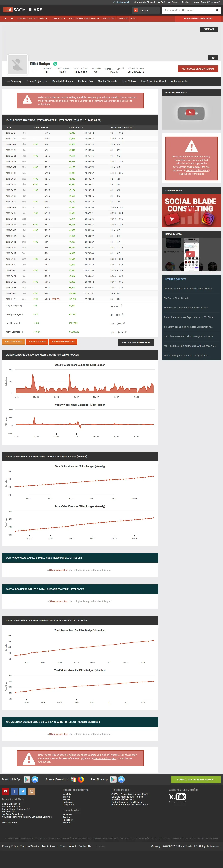Go to the home icon in the red navbar
Screen dimensions: 223x868
[x=5, y=19]
